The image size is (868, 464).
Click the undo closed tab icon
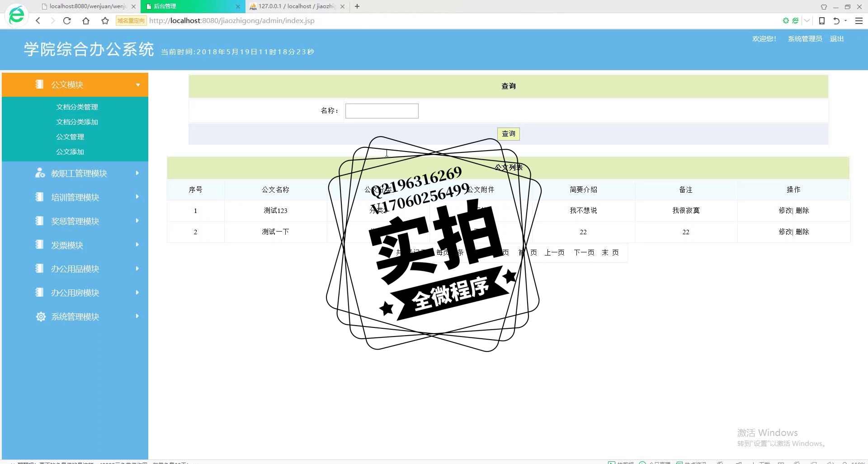click(836, 21)
